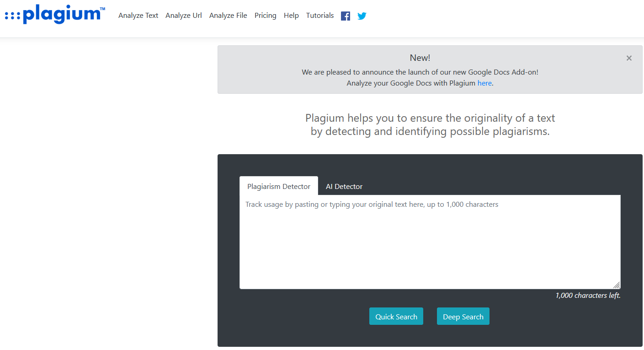The width and height of the screenshot is (644, 350).
Task: Focus the original text input area
Action: [x=430, y=242]
